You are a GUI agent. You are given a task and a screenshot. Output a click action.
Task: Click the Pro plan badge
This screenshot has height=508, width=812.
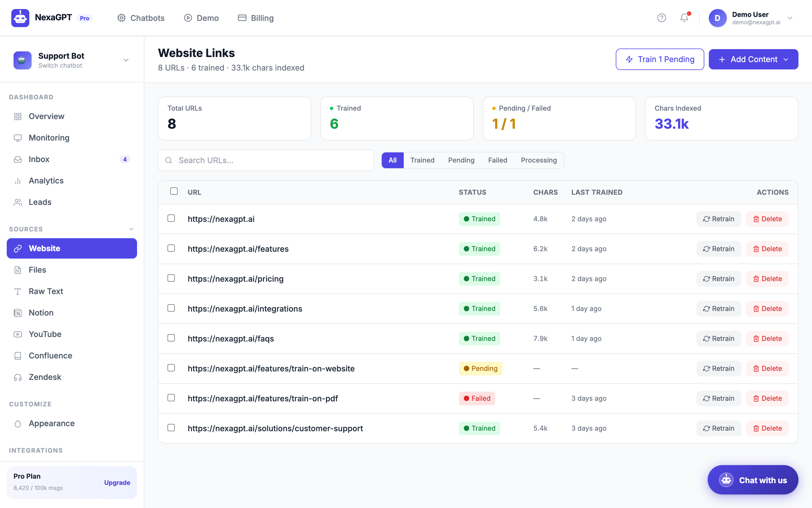point(85,18)
